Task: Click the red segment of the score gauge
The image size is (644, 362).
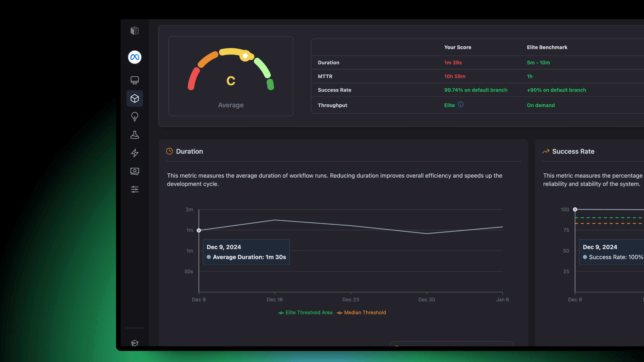Action: [x=194, y=79]
